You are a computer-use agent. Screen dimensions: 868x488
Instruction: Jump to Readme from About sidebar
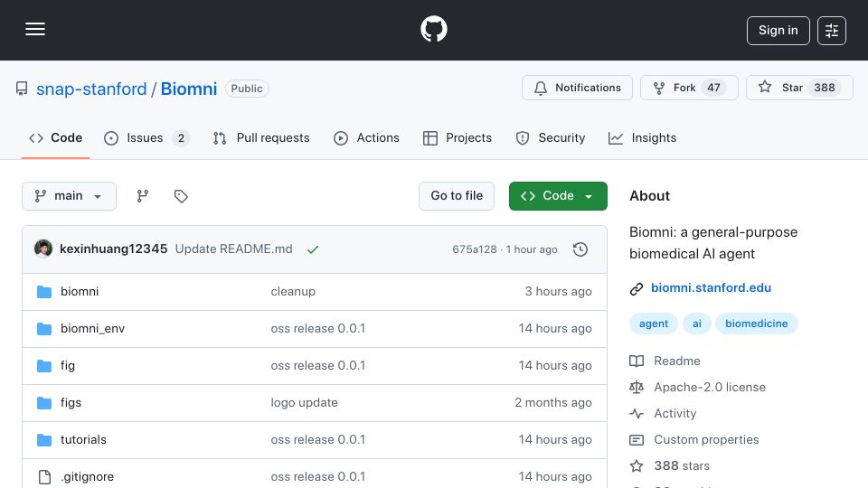coord(665,361)
